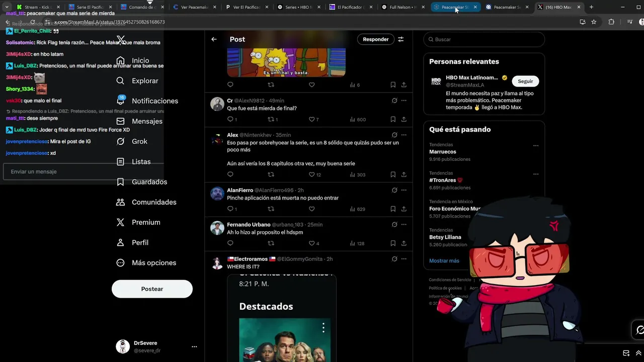This screenshot has width=644, height=362.
Task: Open the #TronAres trend
Action: click(x=443, y=180)
